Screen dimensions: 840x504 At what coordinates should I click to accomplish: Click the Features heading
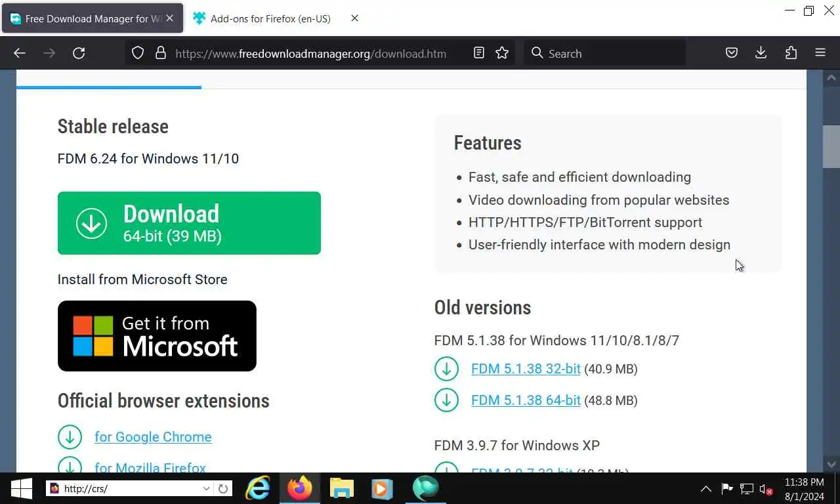pyautogui.click(x=488, y=143)
